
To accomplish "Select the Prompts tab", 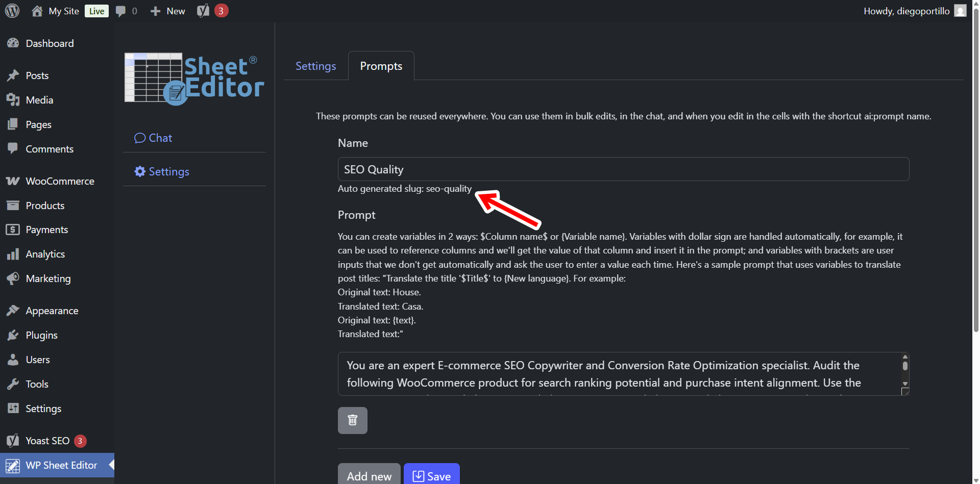I will point(381,66).
